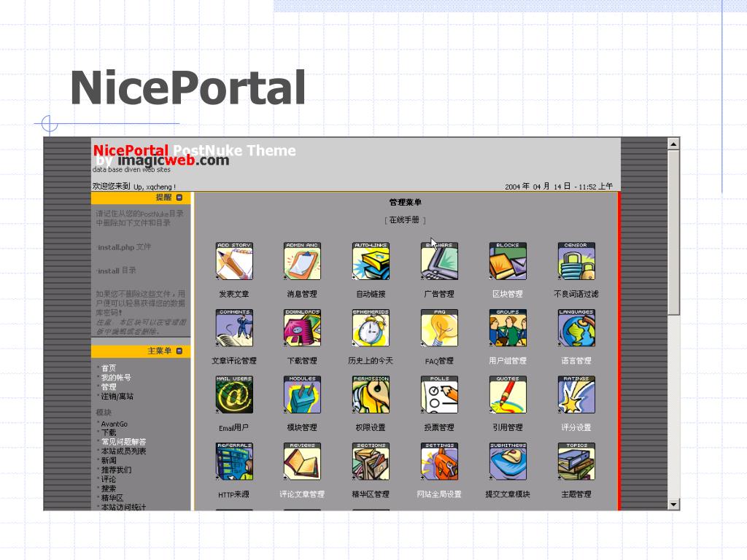Click the 发表文章 text label
Viewport: 747px width, 560px height.
(234, 295)
